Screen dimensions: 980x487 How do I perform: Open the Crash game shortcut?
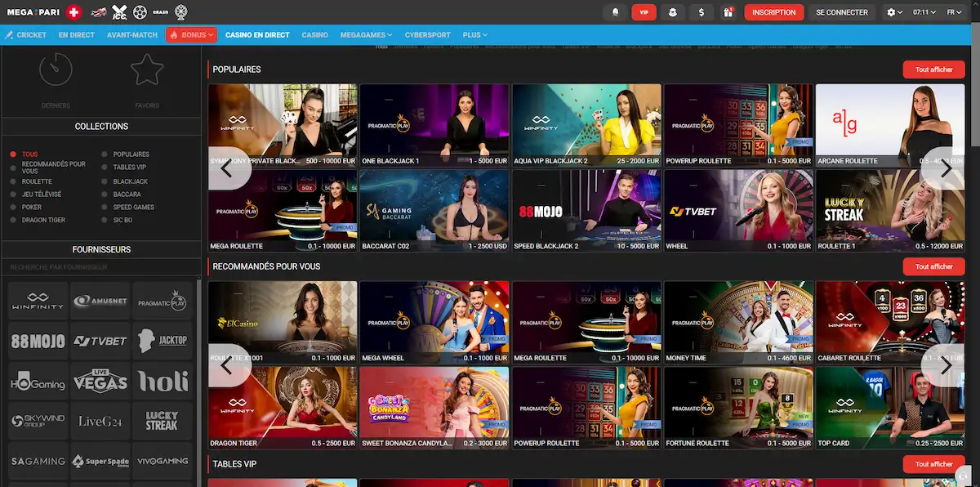coord(161,12)
